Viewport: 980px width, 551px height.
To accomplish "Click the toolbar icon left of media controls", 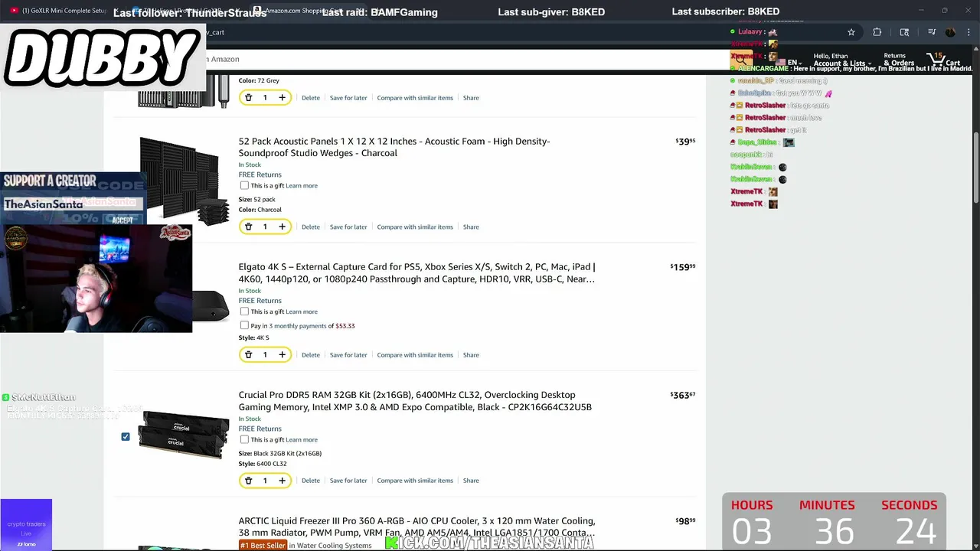I will pyautogui.click(x=904, y=32).
